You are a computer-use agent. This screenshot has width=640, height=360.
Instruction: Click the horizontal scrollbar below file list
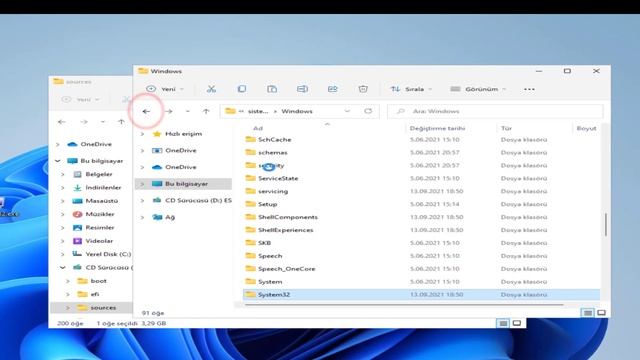[404, 304]
